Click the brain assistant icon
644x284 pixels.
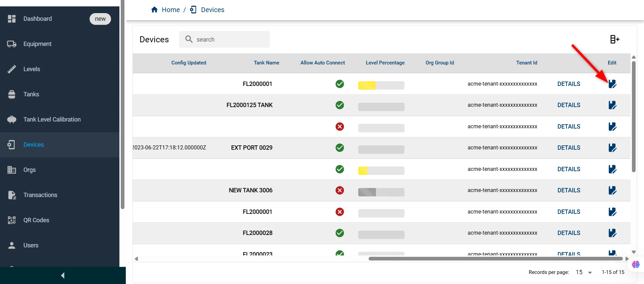click(636, 265)
